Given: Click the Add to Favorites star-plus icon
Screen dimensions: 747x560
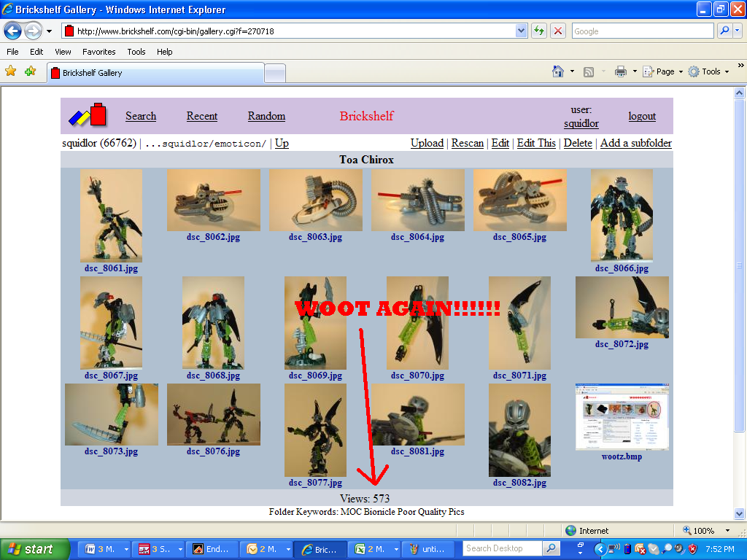Looking at the screenshot, I should click(x=30, y=72).
